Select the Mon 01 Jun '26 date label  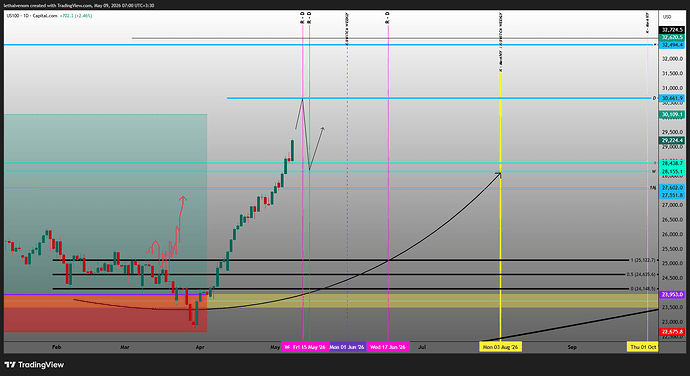point(347,347)
